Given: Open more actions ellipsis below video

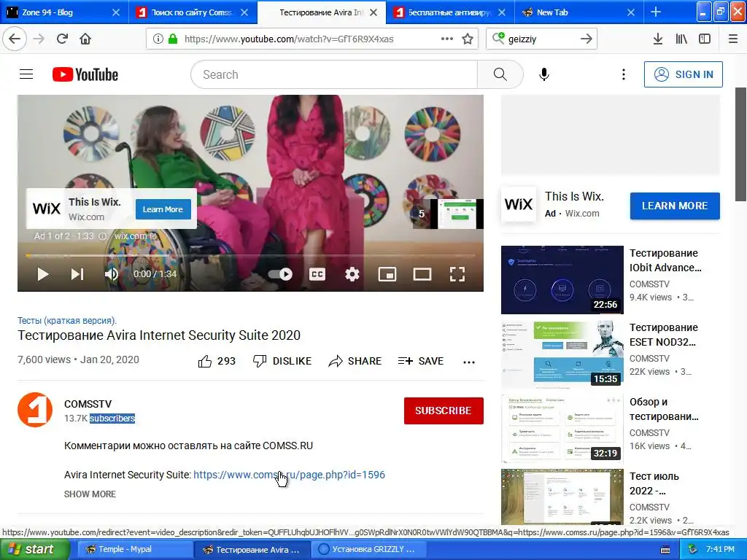Looking at the screenshot, I should point(469,362).
